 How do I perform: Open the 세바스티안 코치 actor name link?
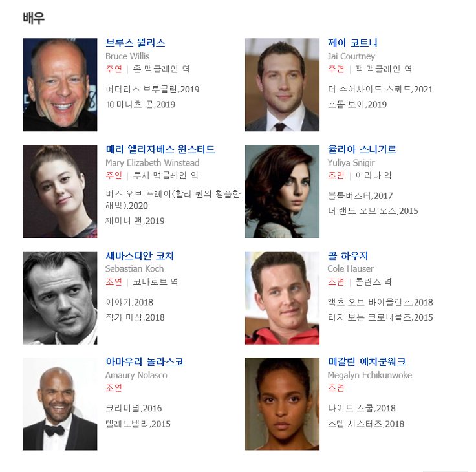tap(140, 256)
